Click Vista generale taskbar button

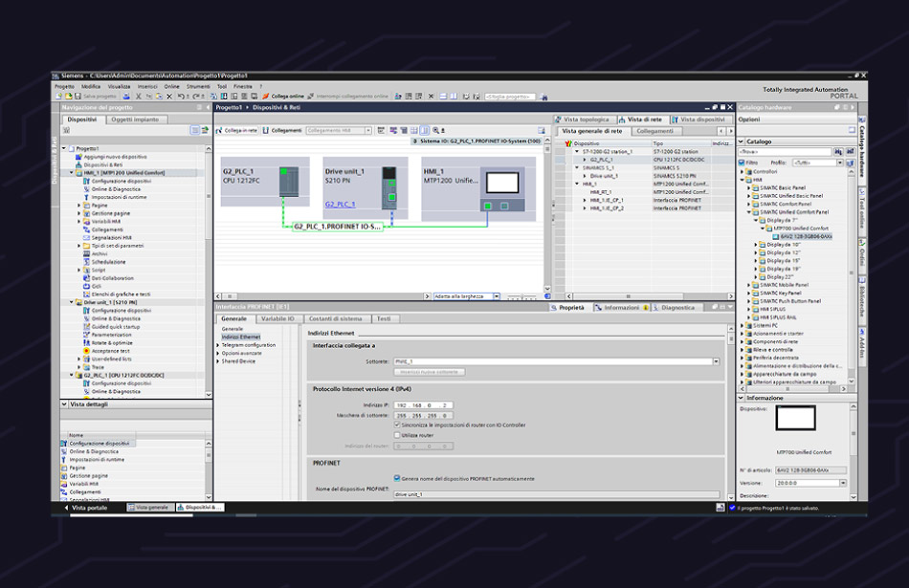tap(150, 508)
